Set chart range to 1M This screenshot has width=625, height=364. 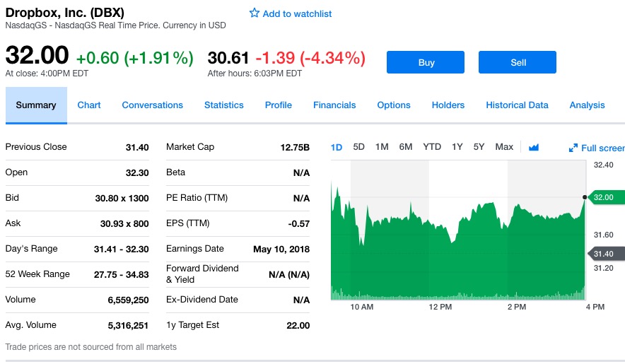tap(382, 147)
